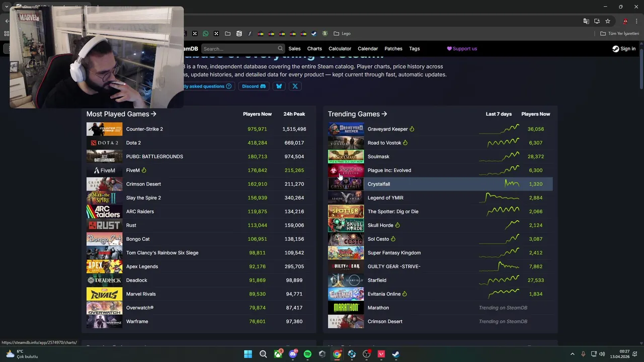Open the taskbar clock and date
644x362 pixels.
[620, 354]
